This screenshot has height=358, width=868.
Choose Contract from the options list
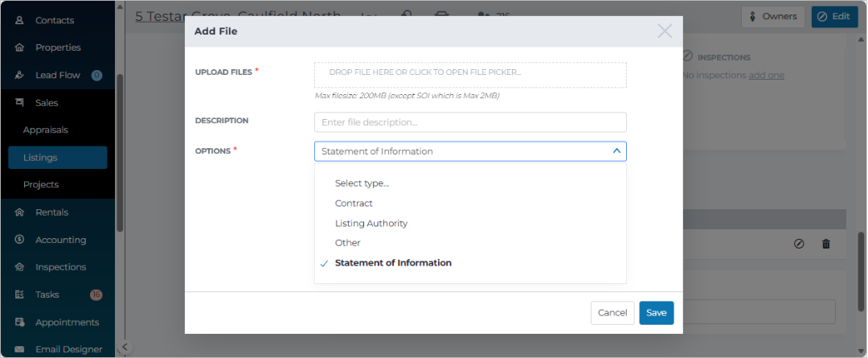pos(354,204)
